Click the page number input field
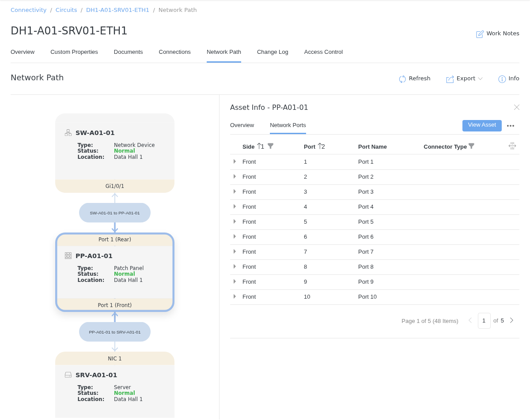This screenshot has width=530, height=420. coord(484,321)
